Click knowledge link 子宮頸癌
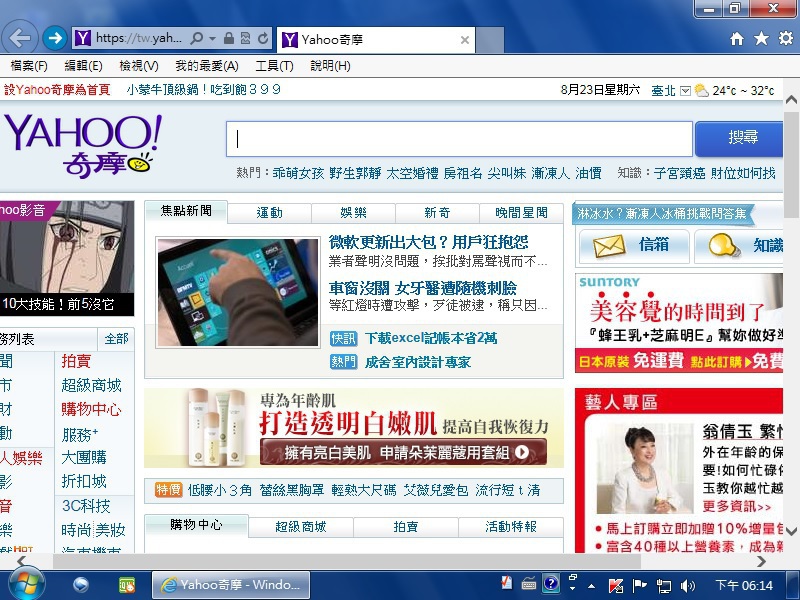Viewport: 800px width, 600px height. [x=680, y=173]
